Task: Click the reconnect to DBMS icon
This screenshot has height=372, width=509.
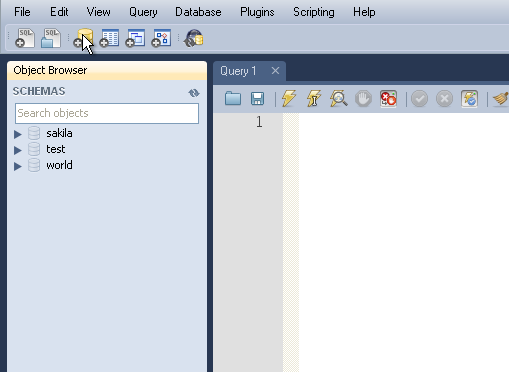Action: point(194,38)
